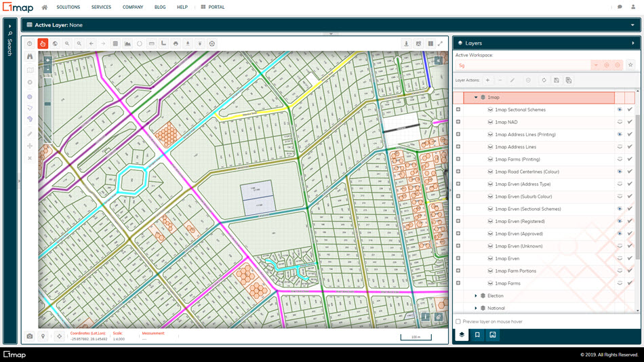
Task: Enable Preview layer on mouse hover
Action: click(458, 322)
